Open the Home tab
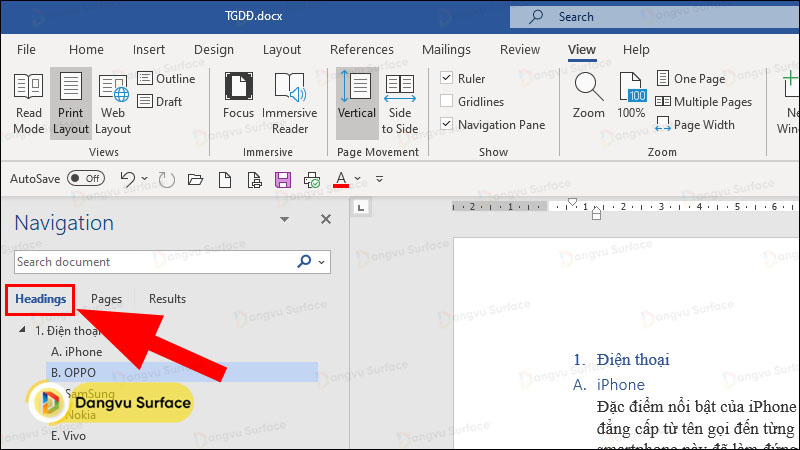The image size is (800, 450). coord(86,49)
